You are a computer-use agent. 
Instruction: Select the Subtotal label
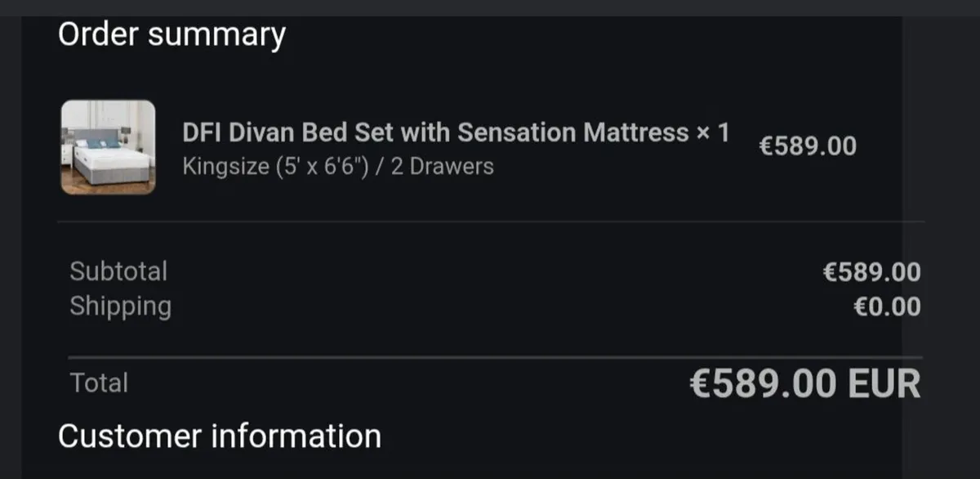click(118, 271)
